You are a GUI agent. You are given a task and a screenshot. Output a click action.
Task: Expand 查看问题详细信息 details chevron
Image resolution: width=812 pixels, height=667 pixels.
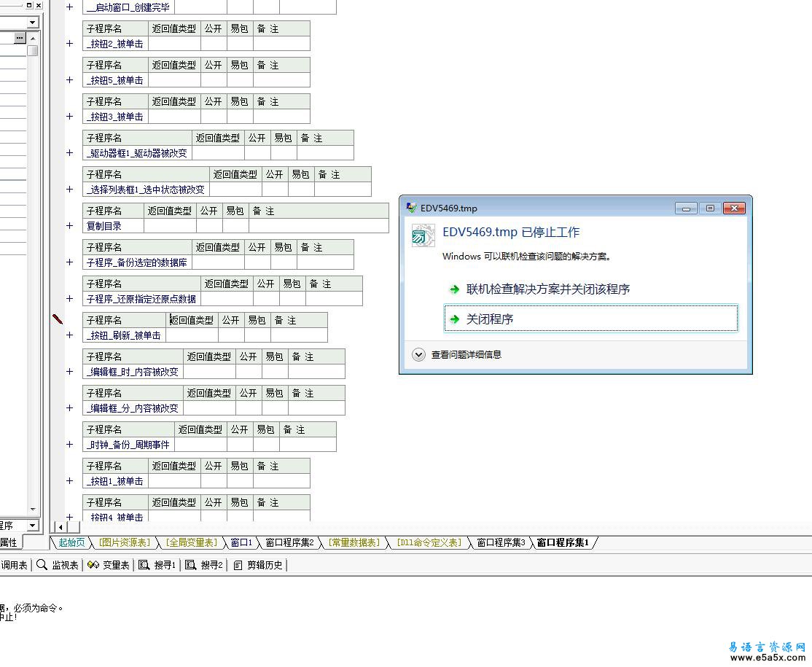tap(418, 355)
